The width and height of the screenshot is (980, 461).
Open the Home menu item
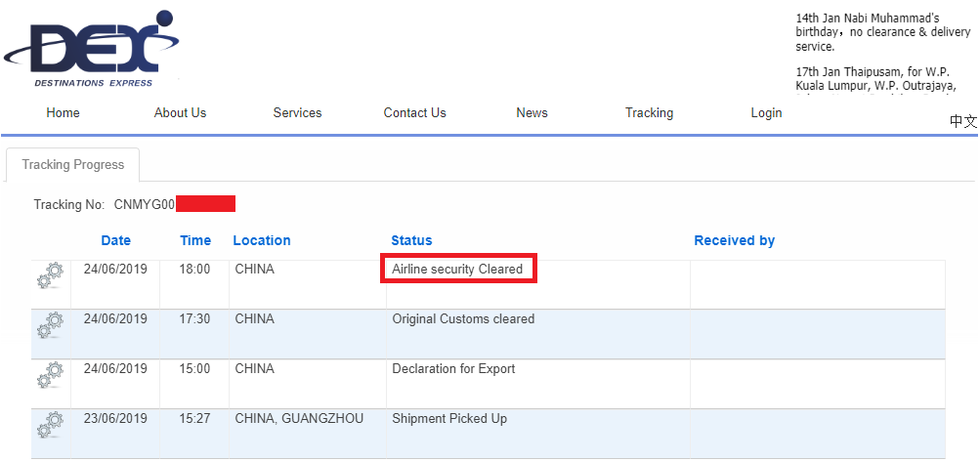click(63, 113)
